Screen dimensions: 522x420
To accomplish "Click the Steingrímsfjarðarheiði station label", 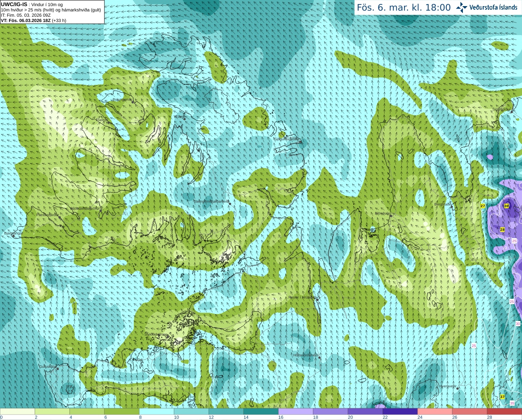I will coord(211,201).
